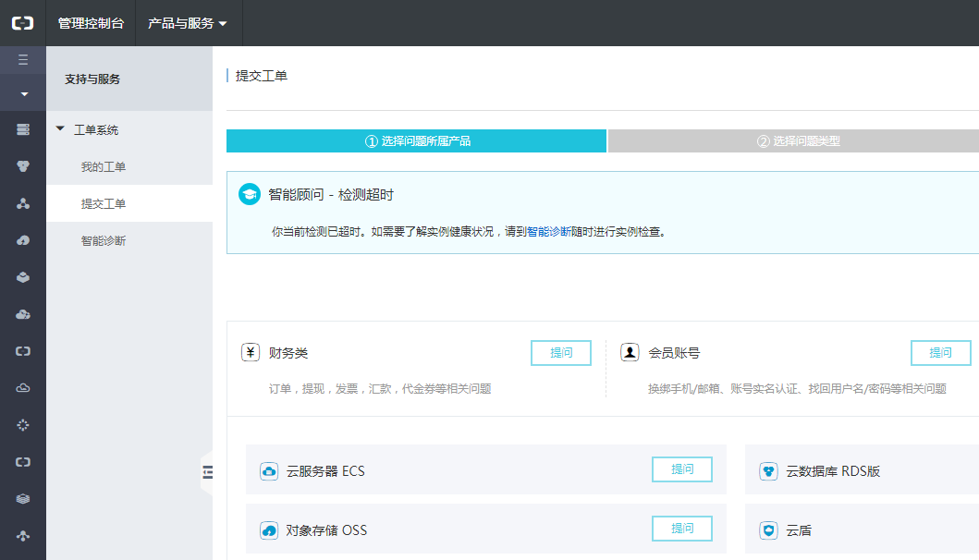The width and height of the screenshot is (979, 560).
Task: Click the outlined cloud icon in sidebar
Action: point(23,388)
